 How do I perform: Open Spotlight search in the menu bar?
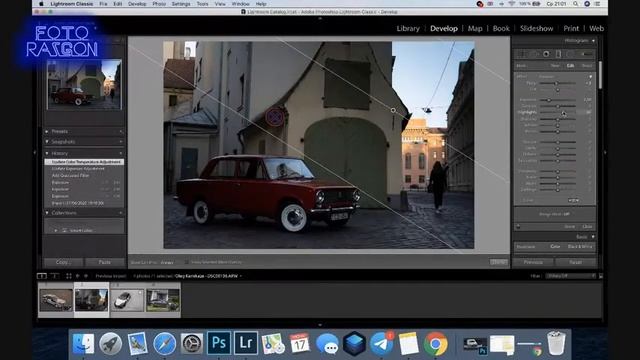576,4
